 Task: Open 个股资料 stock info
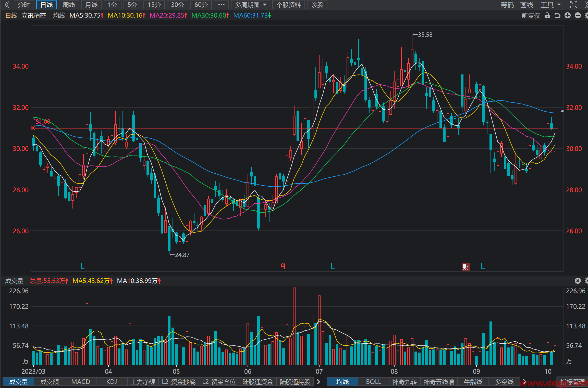(x=288, y=5)
